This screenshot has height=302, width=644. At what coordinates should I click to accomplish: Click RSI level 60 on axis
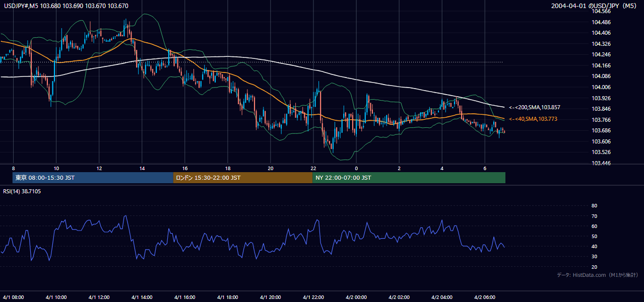(x=594, y=226)
